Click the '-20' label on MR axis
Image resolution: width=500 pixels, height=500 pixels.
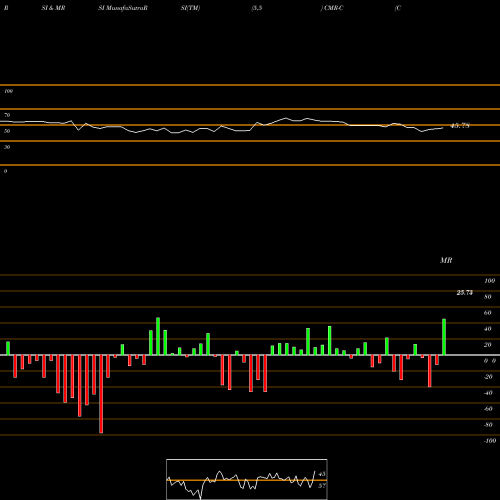488,377
